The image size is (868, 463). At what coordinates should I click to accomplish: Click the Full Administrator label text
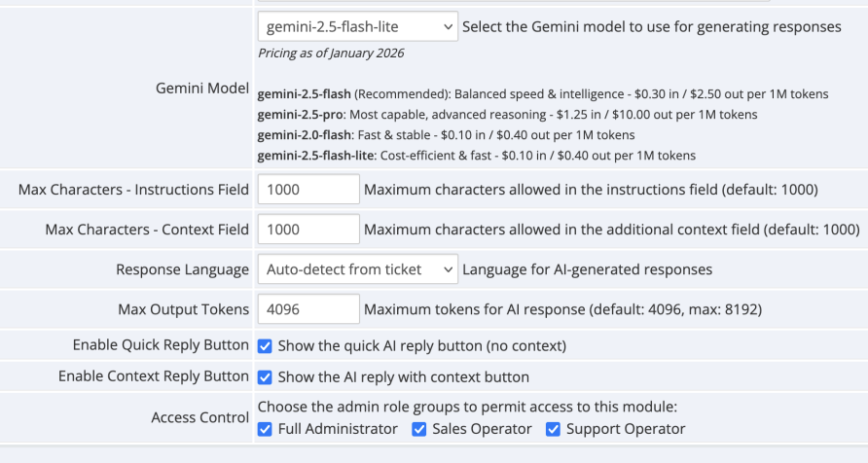click(338, 429)
